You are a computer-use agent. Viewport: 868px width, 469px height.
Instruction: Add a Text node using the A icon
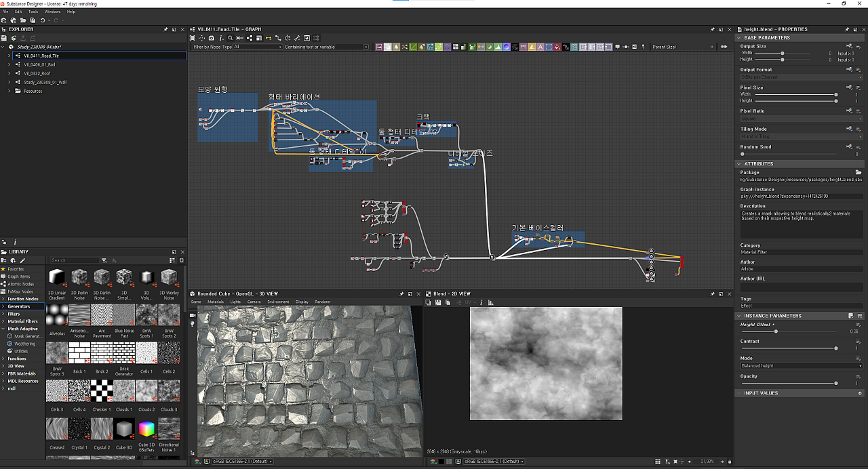pos(540,47)
